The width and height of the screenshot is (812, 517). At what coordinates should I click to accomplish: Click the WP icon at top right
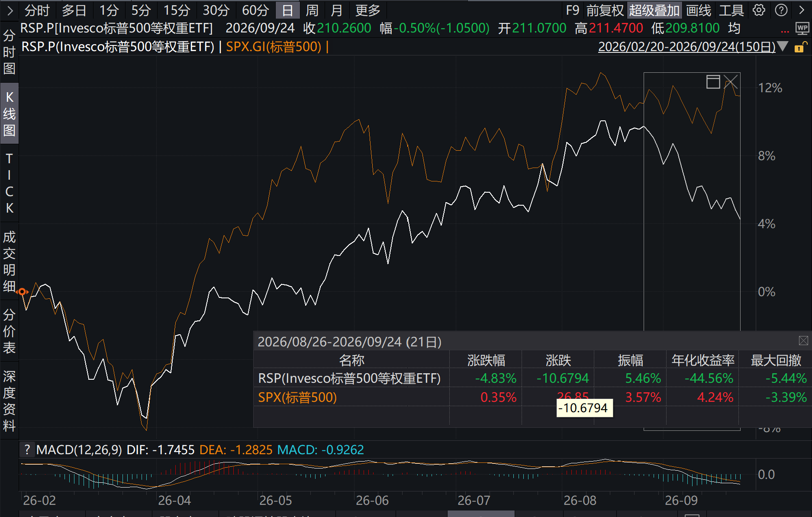pos(802,29)
